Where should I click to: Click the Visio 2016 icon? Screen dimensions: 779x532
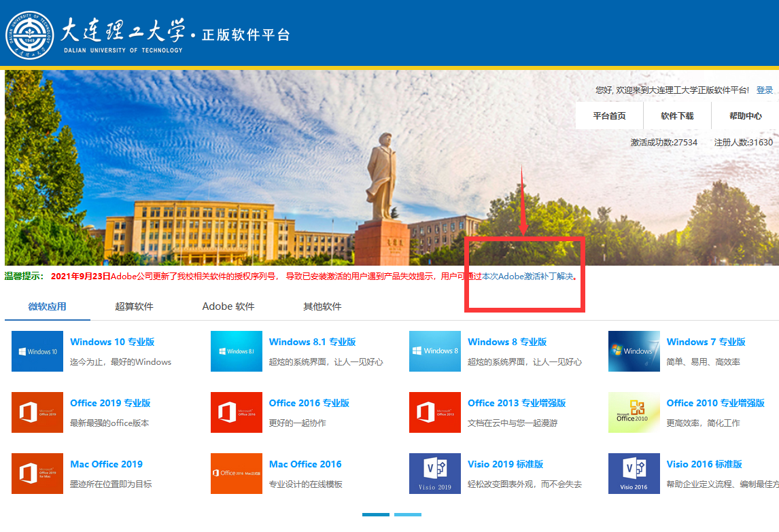[x=634, y=474]
